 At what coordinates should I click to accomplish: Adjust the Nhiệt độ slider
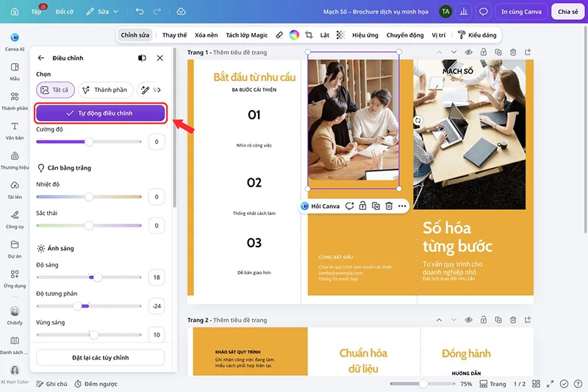click(x=89, y=197)
